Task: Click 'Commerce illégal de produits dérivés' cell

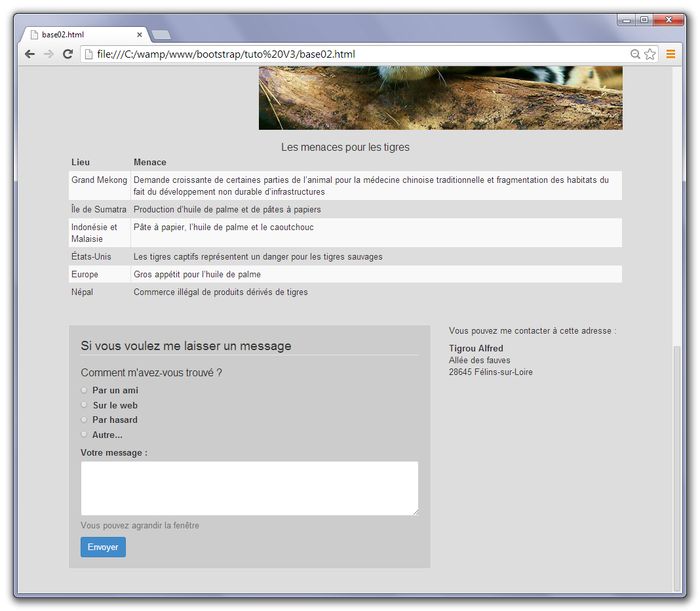Action: pos(376,292)
